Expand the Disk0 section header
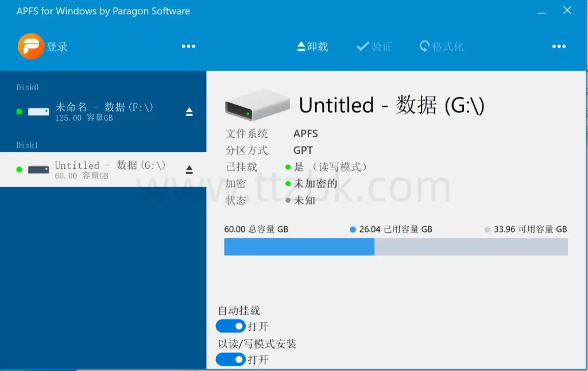588x371 pixels. click(x=26, y=87)
